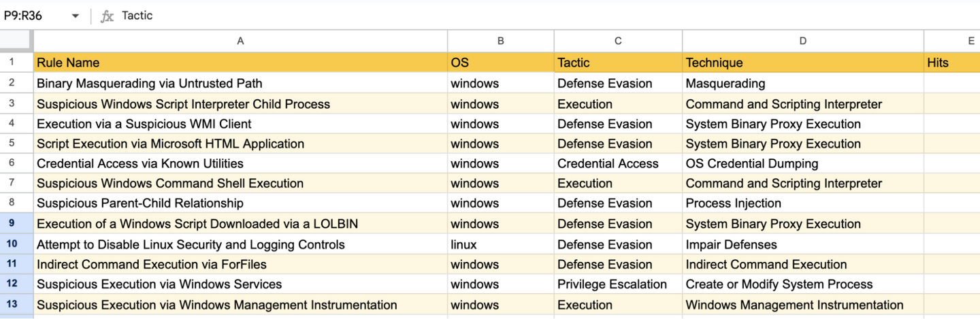Click the linux cell in OS column

pyautogui.click(x=500, y=244)
